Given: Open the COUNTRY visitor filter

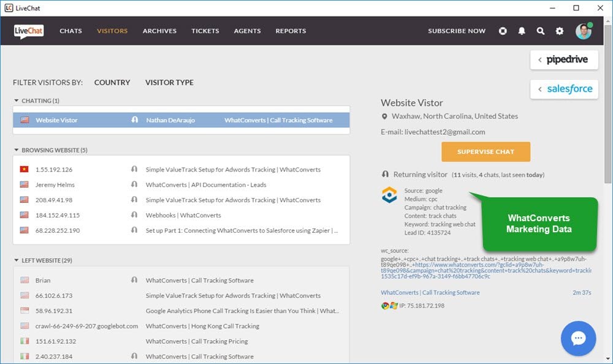Looking at the screenshot, I should click(112, 83).
